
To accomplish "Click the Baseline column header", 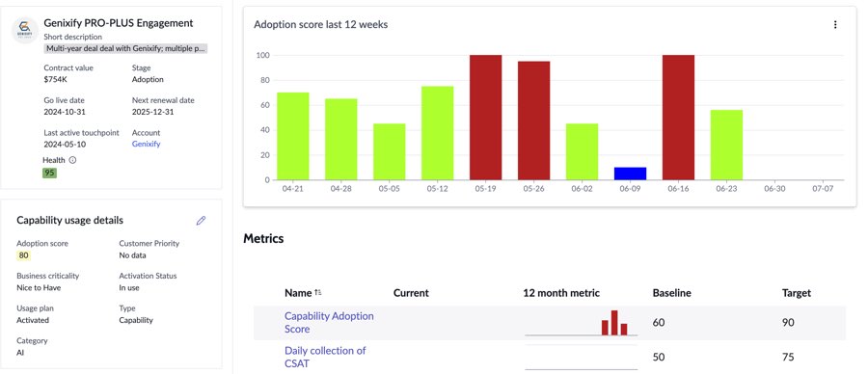I will [671, 293].
